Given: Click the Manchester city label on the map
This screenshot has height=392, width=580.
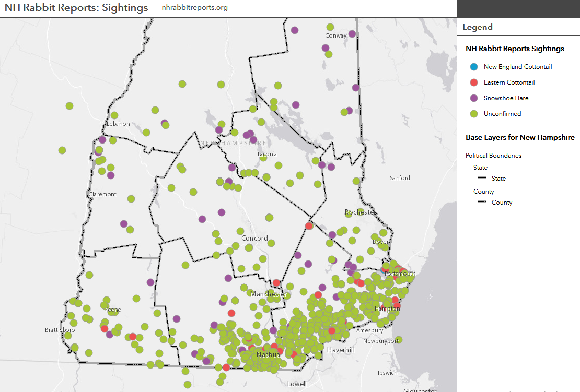Looking at the screenshot, I should [x=268, y=294].
